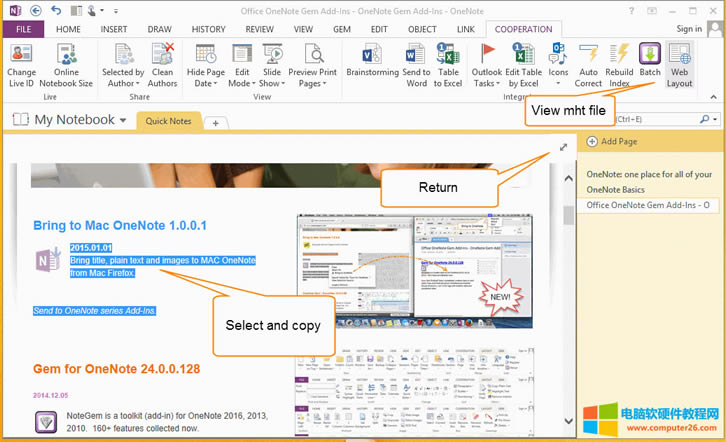Image resolution: width=726 pixels, height=442 pixels.
Task: Click Sign in link
Action: click(x=688, y=29)
